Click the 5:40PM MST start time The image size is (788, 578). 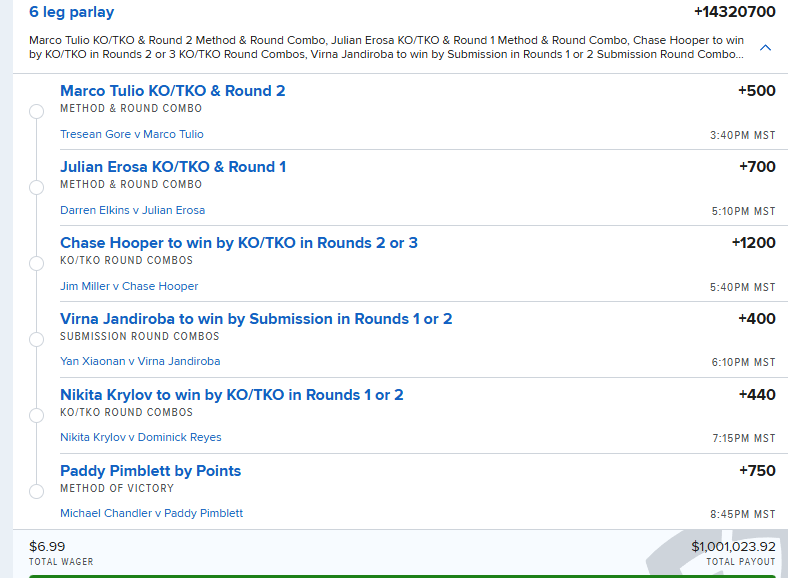coord(742,287)
